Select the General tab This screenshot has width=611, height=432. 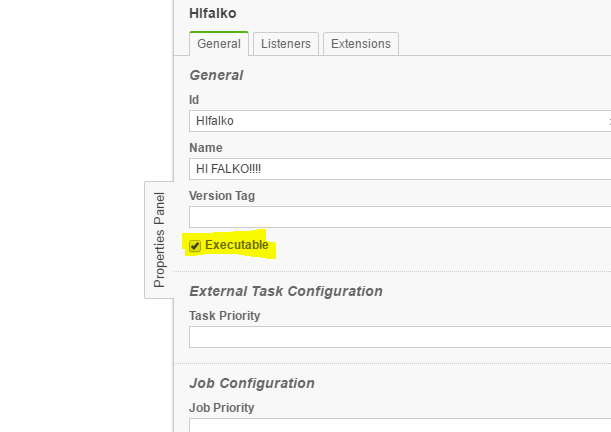pyautogui.click(x=218, y=44)
